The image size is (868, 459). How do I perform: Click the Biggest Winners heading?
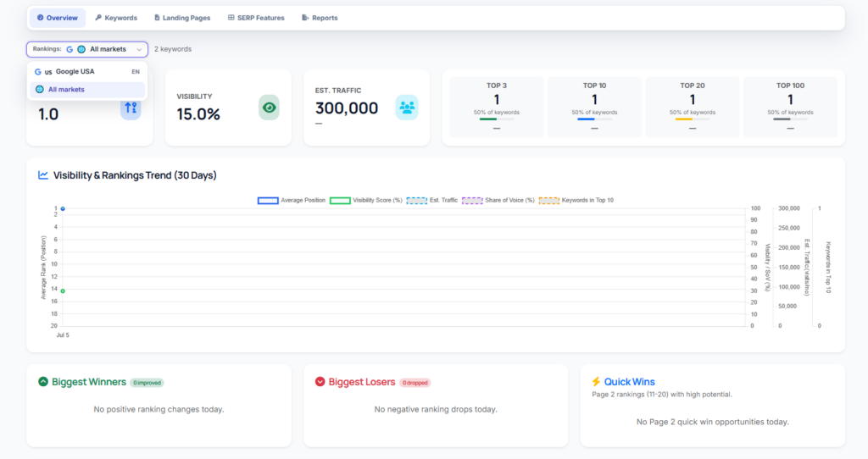click(x=89, y=382)
